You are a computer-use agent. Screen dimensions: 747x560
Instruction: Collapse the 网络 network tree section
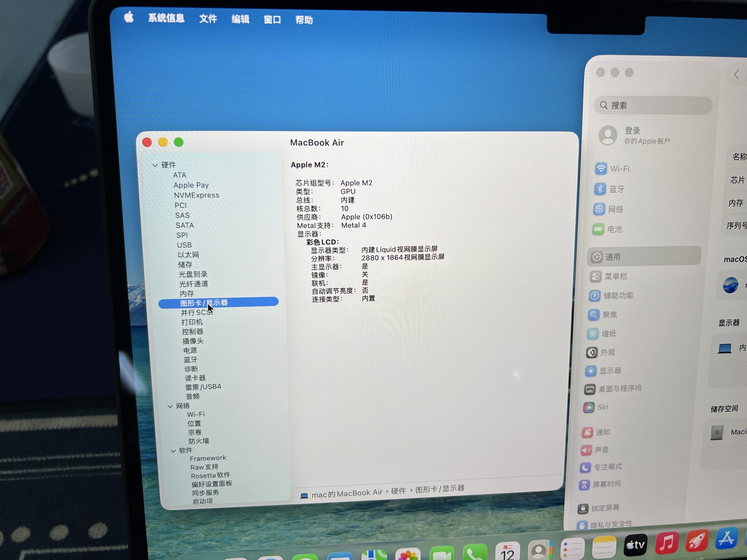(x=170, y=406)
